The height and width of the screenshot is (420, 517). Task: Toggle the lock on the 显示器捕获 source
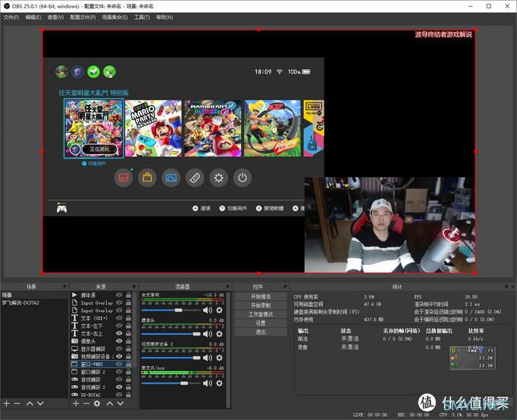(x=128, y=349)
